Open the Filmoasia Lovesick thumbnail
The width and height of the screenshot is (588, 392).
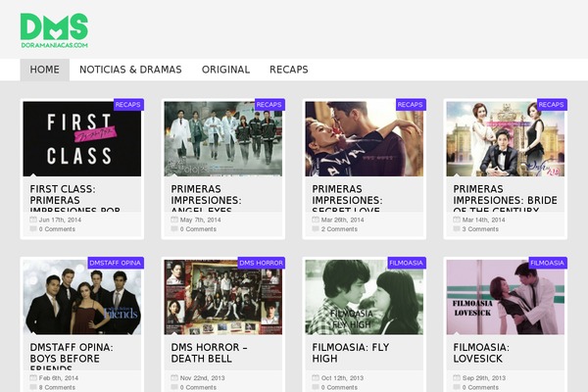(505, 297)
